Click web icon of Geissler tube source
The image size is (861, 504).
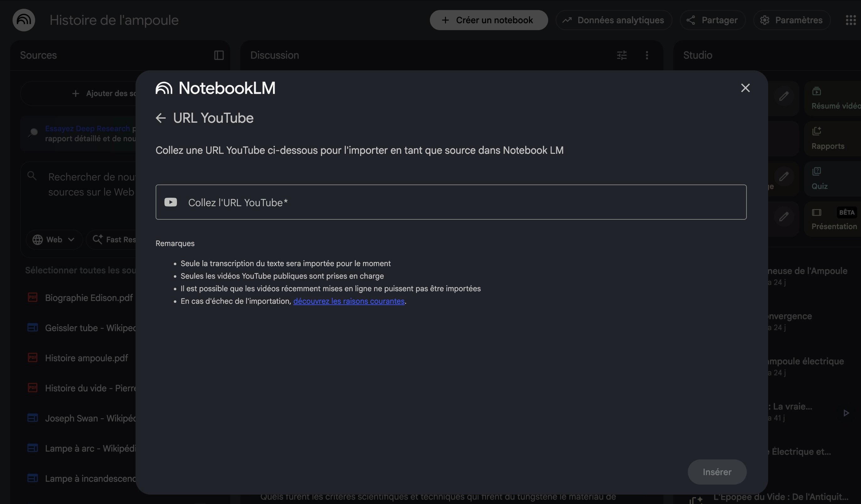click(32, 327)
